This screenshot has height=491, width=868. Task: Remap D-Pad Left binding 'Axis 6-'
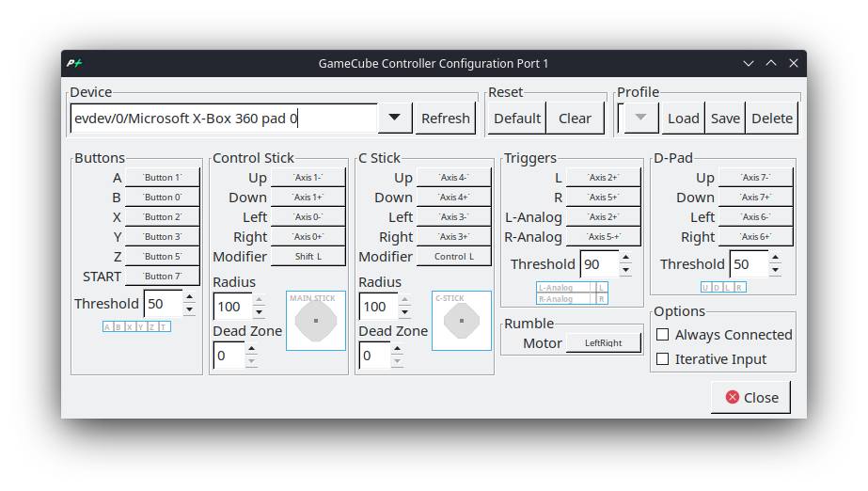[755, 217]
